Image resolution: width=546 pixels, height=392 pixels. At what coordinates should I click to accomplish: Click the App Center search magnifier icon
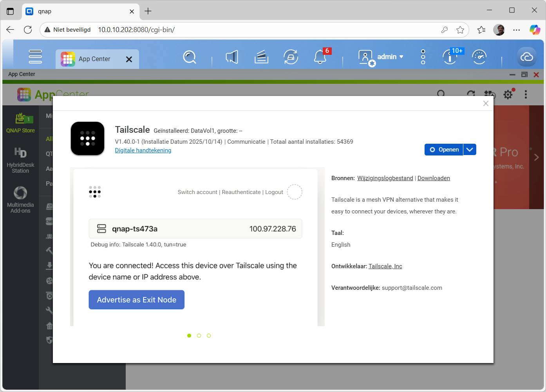pos(441,94)
